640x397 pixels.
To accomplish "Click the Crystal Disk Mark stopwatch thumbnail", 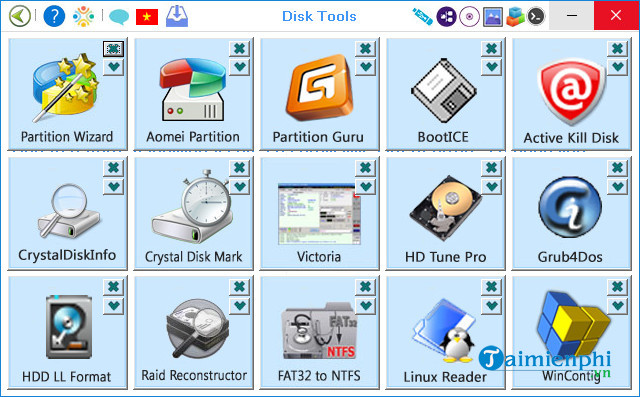I will point(192,206).
